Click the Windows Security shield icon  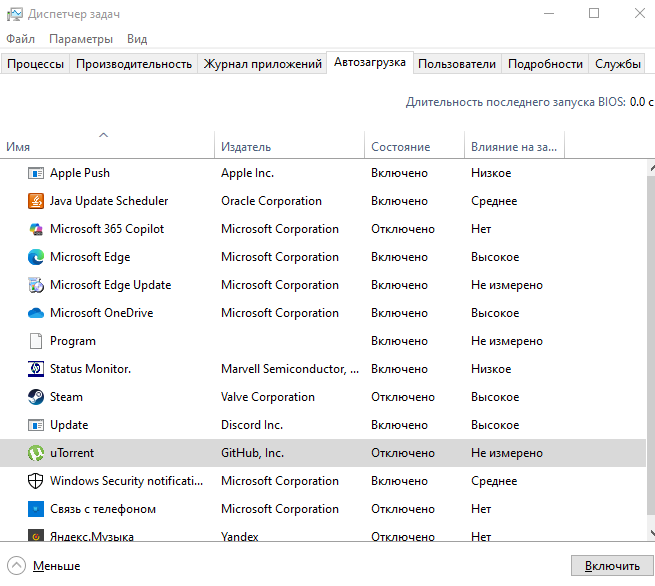36,481
